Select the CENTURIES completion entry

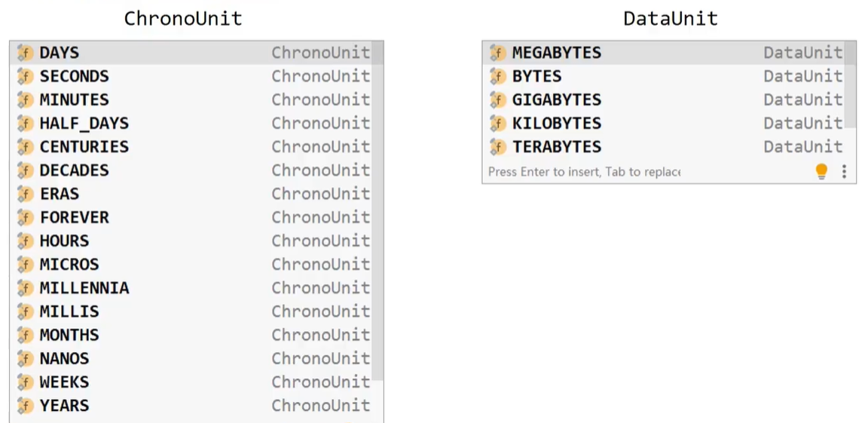pos(191,147)
